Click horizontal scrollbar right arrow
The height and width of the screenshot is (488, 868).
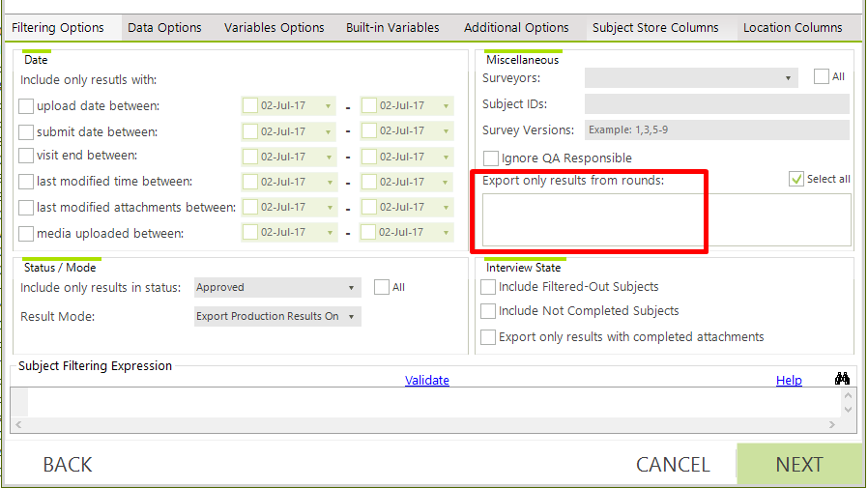[x=831, y=424]
